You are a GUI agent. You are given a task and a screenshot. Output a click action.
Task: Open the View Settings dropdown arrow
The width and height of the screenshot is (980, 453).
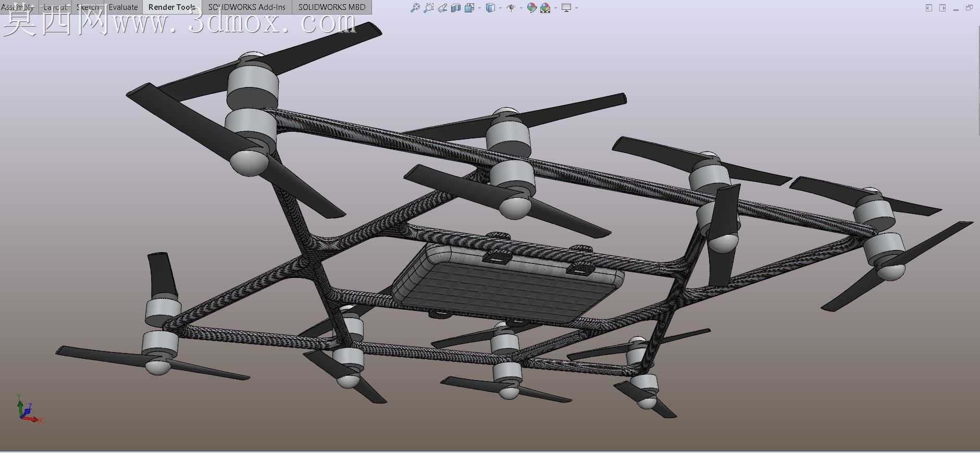click(x=576, y=8)
